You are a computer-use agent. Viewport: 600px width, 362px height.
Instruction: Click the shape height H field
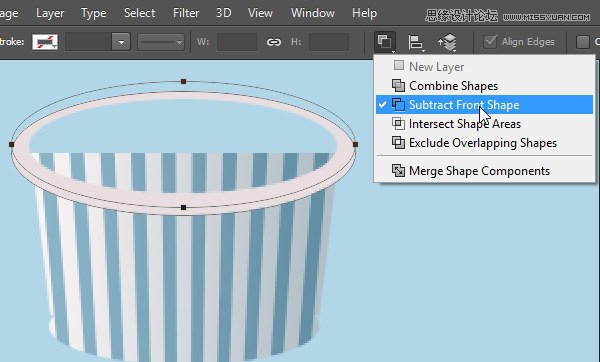tap(329, 42)
